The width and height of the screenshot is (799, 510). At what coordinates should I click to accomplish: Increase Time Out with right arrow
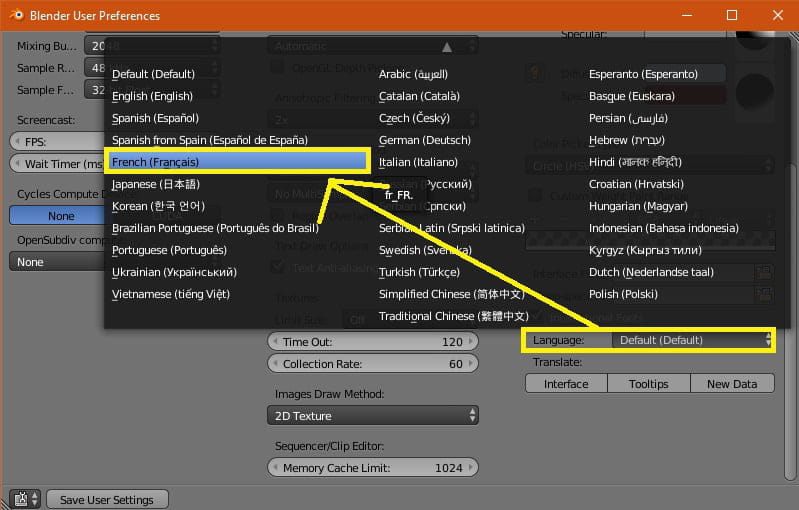[471, 341]
